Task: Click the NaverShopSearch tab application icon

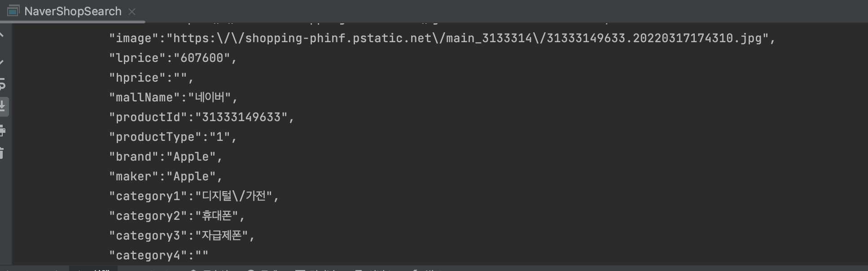Action: (x=13, y=11)
